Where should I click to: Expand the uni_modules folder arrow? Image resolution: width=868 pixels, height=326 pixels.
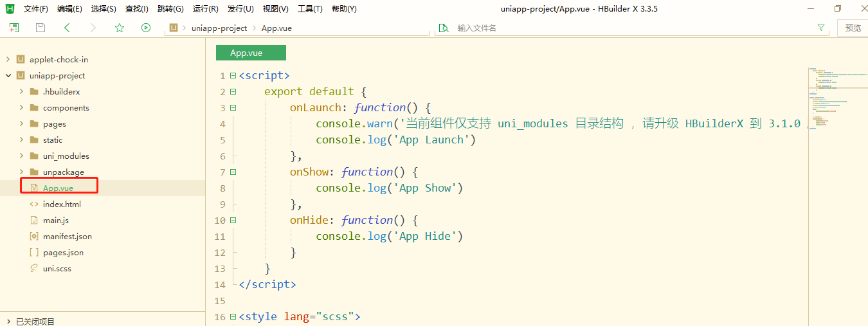point(21,156)
